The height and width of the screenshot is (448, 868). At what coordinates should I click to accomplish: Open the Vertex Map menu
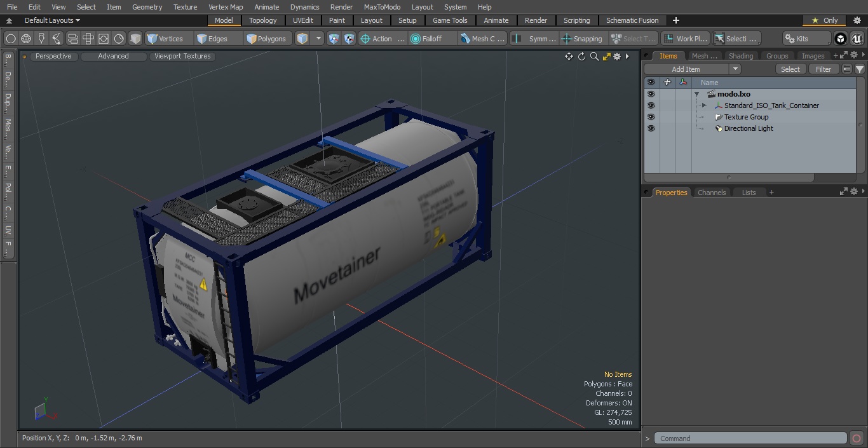pos(226,7)
